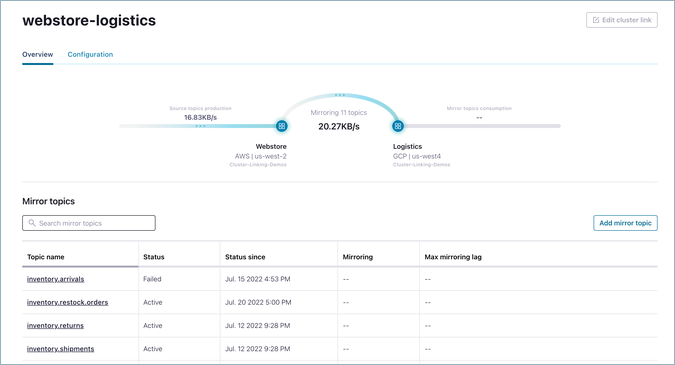Click the Mirror topics consumption label
The width and height of the screenshot is (675, 365).
(479, 108)
